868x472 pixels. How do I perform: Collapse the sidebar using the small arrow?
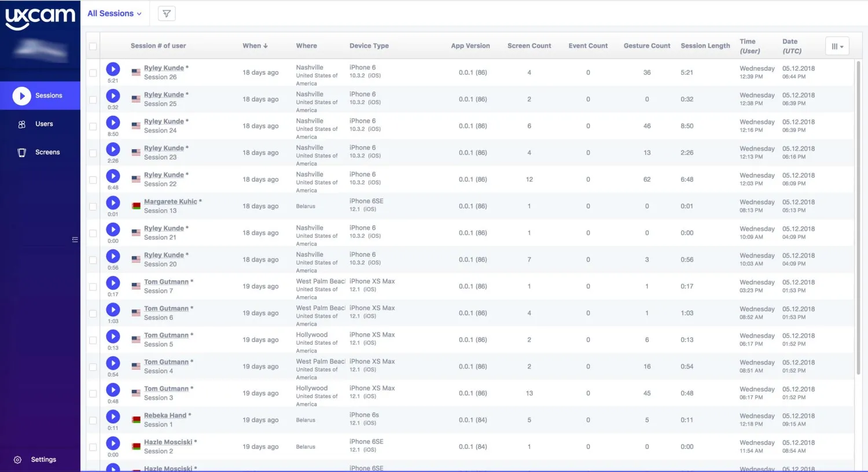(x=75, y=239)
